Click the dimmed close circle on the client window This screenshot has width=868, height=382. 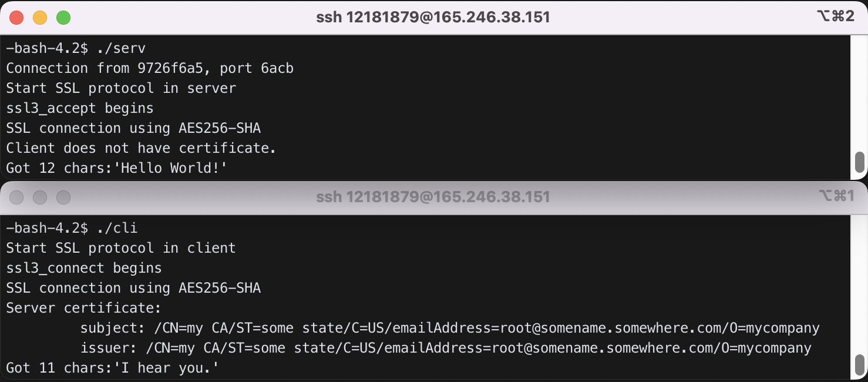[16, 197]
